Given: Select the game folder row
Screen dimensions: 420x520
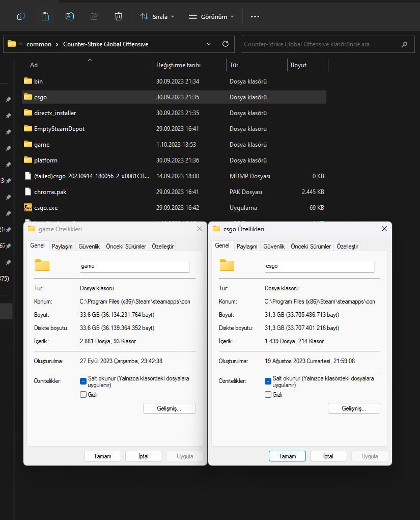Looking at the screenshot, I should tap(174, 144).
